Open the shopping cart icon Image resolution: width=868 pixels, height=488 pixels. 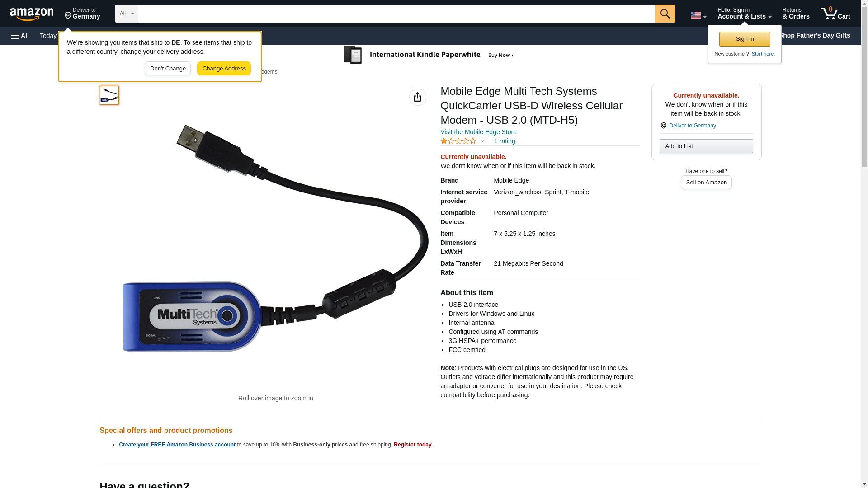click(x=835, y=13)
